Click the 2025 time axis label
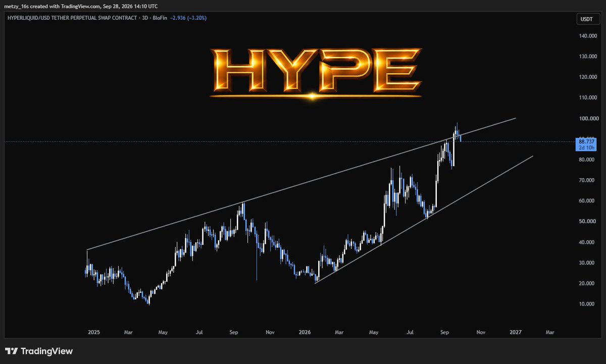Image resolution: width=606 pixels, height=364 pixels. [x=93, y=333]
